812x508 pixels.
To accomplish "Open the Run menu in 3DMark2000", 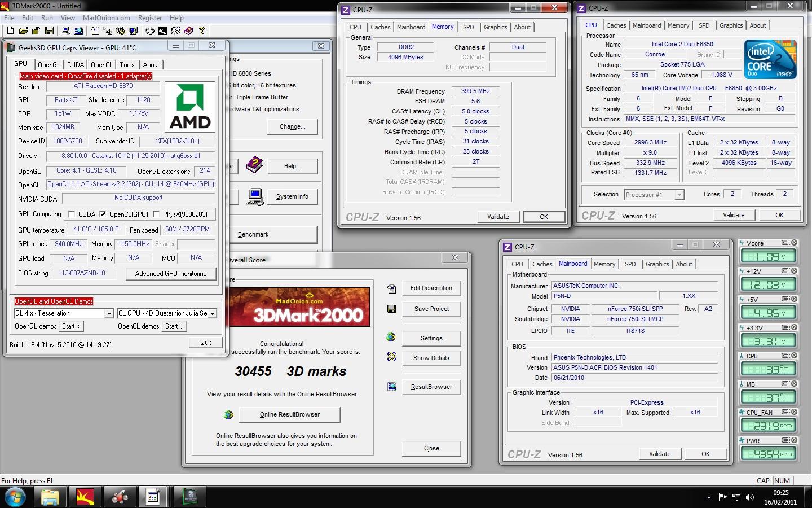I will (x=47, y=18).
